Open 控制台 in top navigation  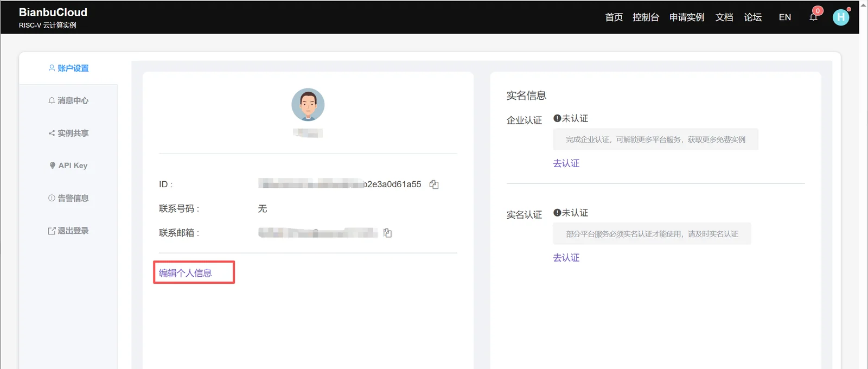(646, 17)
